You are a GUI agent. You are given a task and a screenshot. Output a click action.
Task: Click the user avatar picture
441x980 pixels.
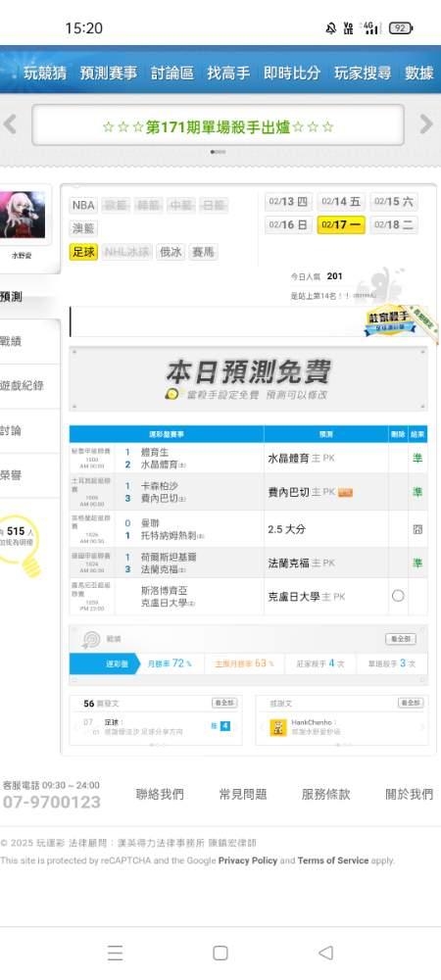(x=22, y=215)
